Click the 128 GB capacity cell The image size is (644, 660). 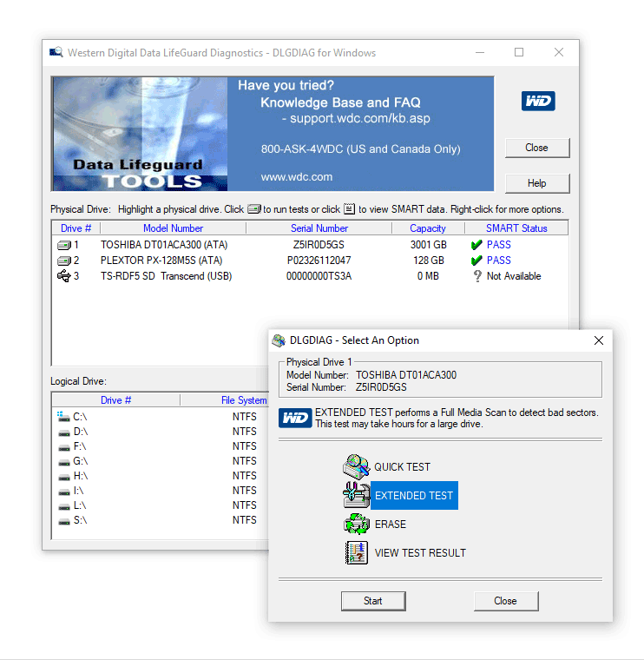pos(428,261)
